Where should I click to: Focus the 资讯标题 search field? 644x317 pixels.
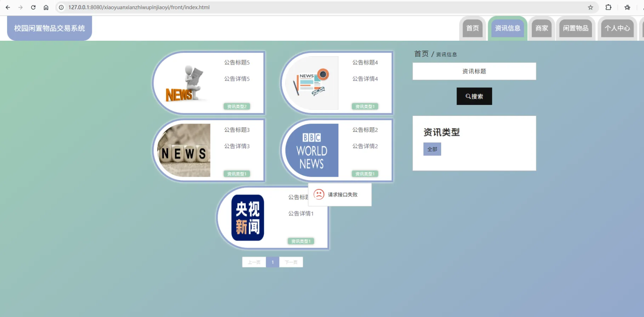point(474,71)
